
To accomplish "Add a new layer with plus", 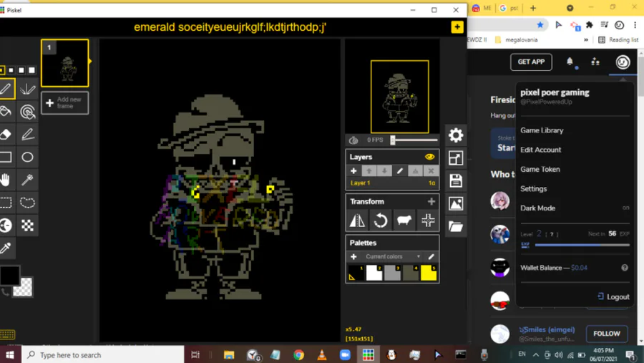I will pyautogui.click(x=353, y=171).
